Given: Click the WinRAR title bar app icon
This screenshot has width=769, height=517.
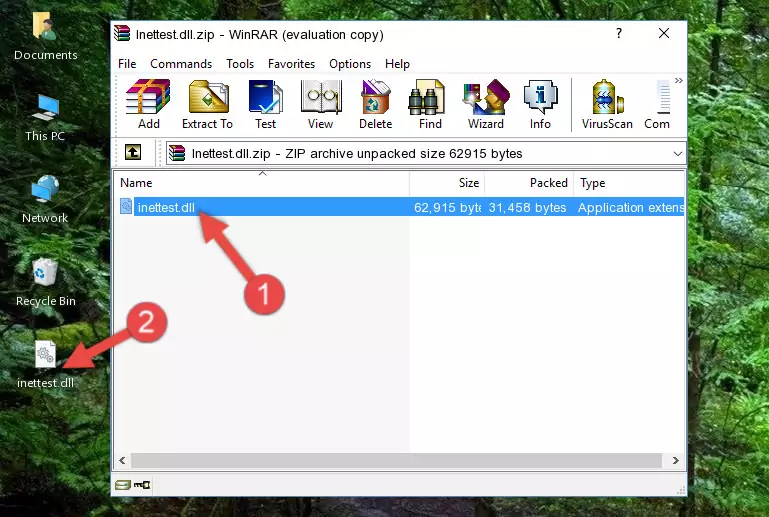Looking at the screenshot, I should click(122, 34).
